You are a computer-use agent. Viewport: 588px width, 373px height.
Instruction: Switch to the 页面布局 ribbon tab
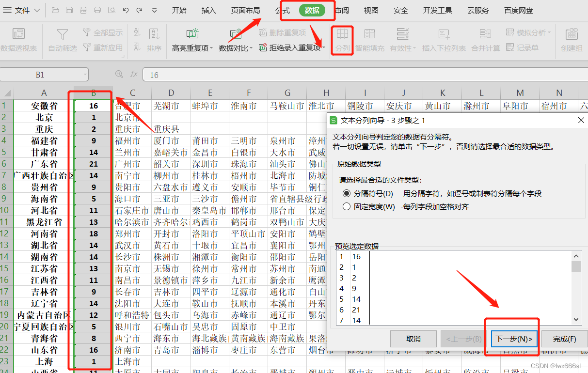(x=245, y=10)
